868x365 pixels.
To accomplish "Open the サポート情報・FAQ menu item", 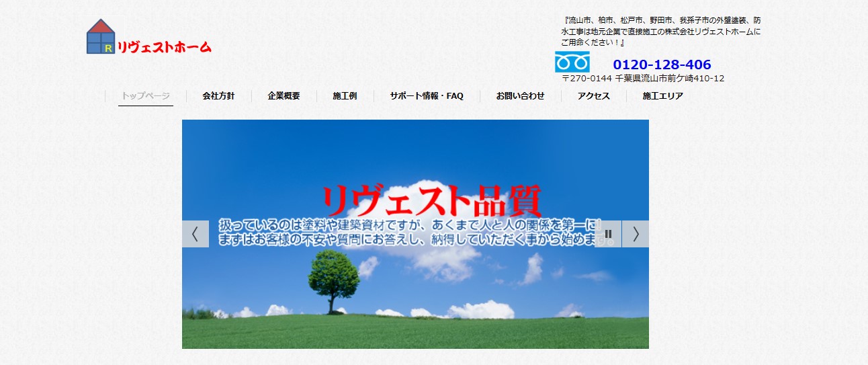I will tap(426, 96).
